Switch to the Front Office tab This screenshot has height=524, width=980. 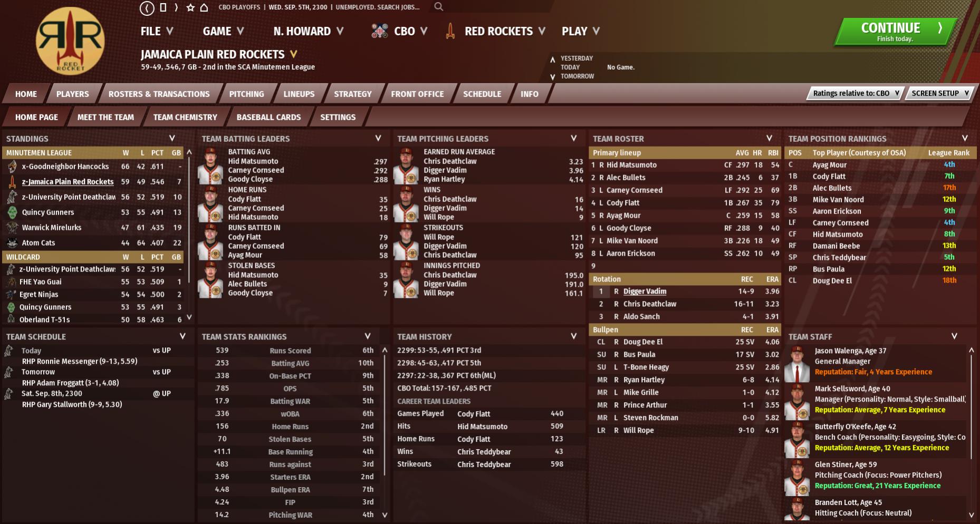417,94
